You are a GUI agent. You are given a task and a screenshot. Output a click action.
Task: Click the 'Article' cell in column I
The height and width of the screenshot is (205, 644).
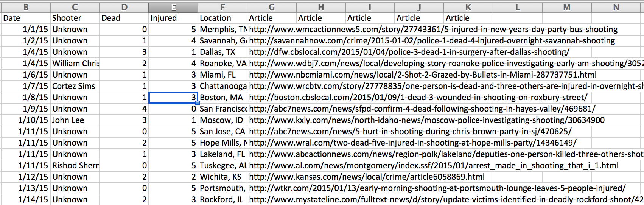point(370,18)
